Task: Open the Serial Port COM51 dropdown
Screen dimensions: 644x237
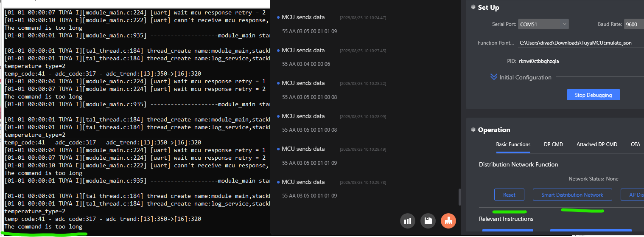Action: tap(543, 24)
